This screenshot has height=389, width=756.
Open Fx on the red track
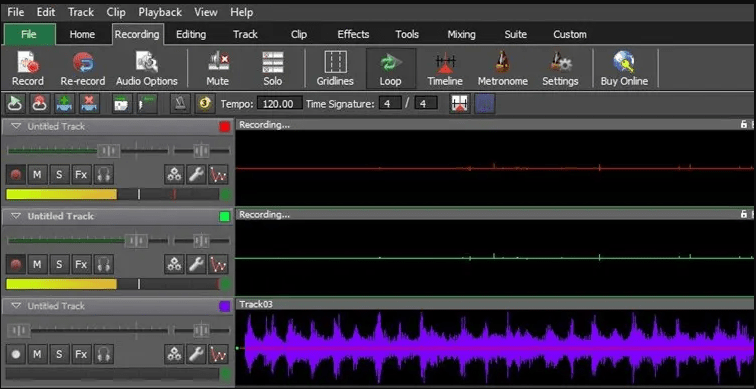81,174
